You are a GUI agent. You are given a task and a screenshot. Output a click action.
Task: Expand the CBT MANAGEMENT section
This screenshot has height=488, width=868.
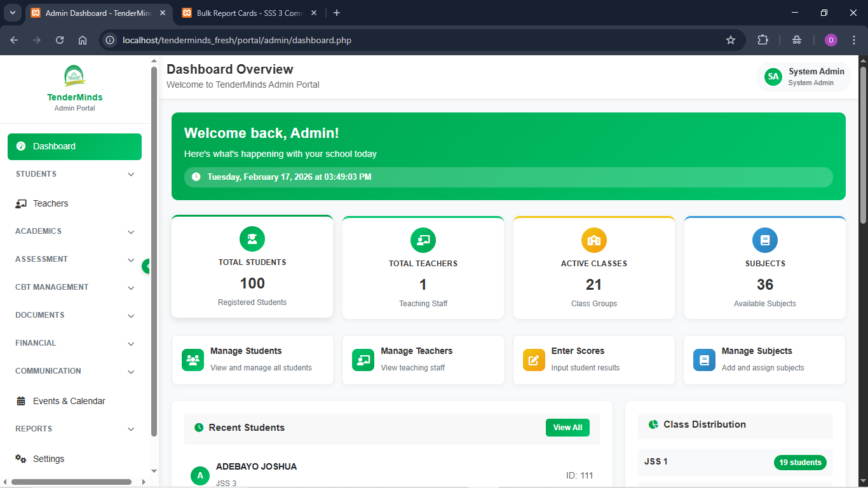point(74,287)
